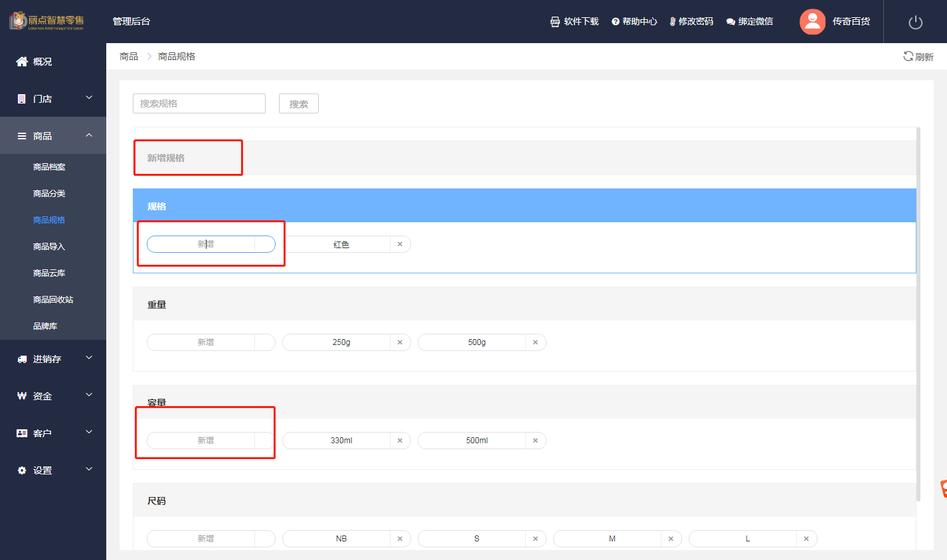Click the 250g value field
The height and width of the screenshot is (560, 947).
point(337,342)
